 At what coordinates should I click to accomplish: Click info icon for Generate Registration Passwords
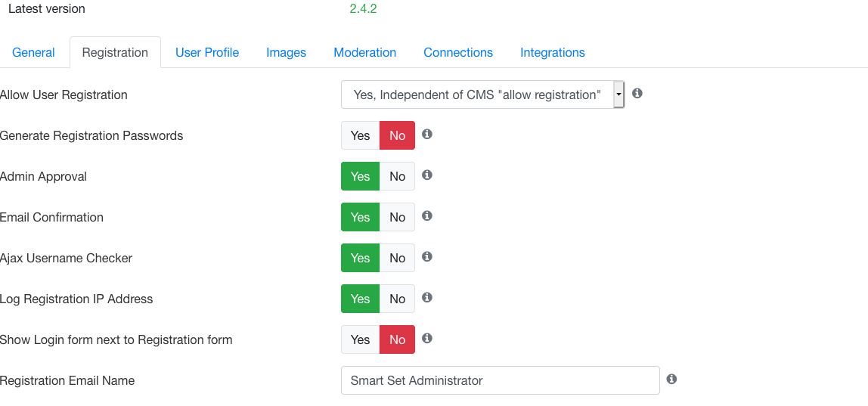coord(426,134)
